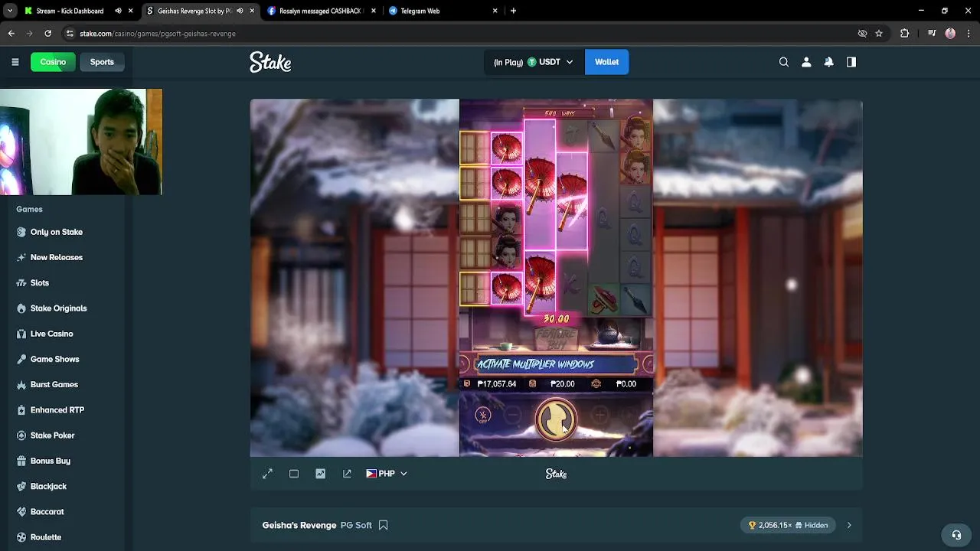Bookmark this page with star icon

pos(879,34)
